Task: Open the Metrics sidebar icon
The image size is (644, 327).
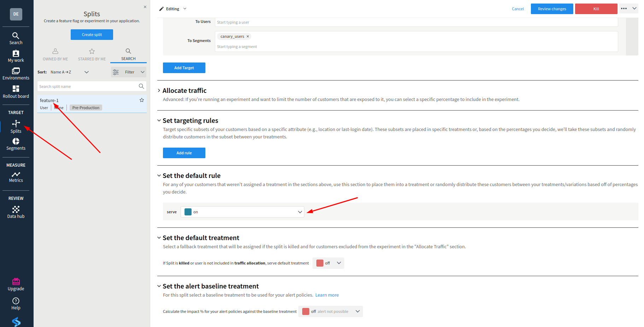Action: point(16,177)
